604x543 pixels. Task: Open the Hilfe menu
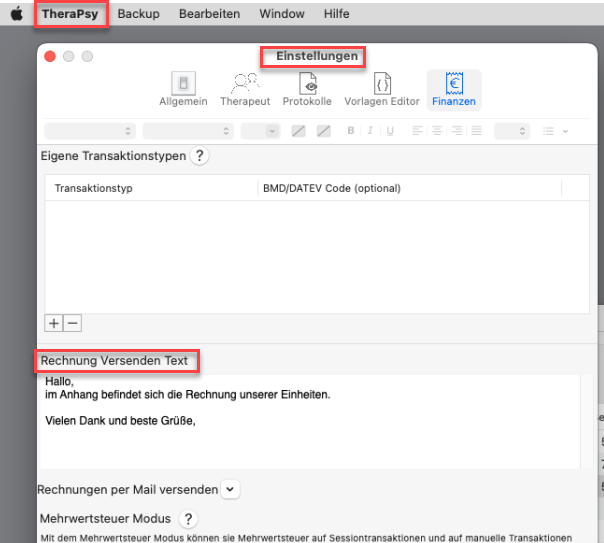[x=336, y=14]
